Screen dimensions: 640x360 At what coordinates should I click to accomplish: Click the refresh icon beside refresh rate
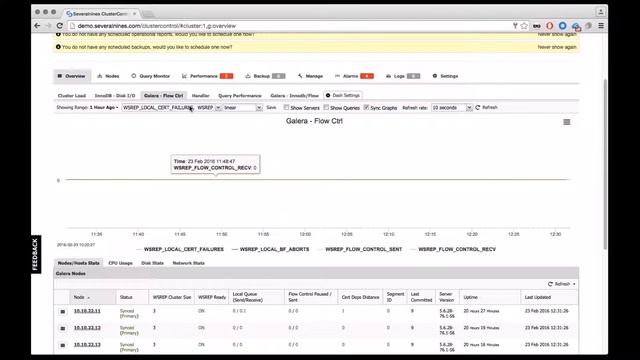(478, 108)
